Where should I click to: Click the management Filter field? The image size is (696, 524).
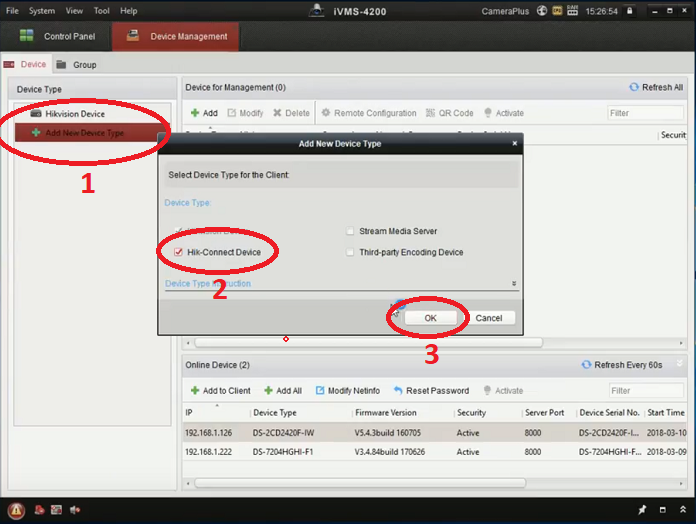point(645,113)
